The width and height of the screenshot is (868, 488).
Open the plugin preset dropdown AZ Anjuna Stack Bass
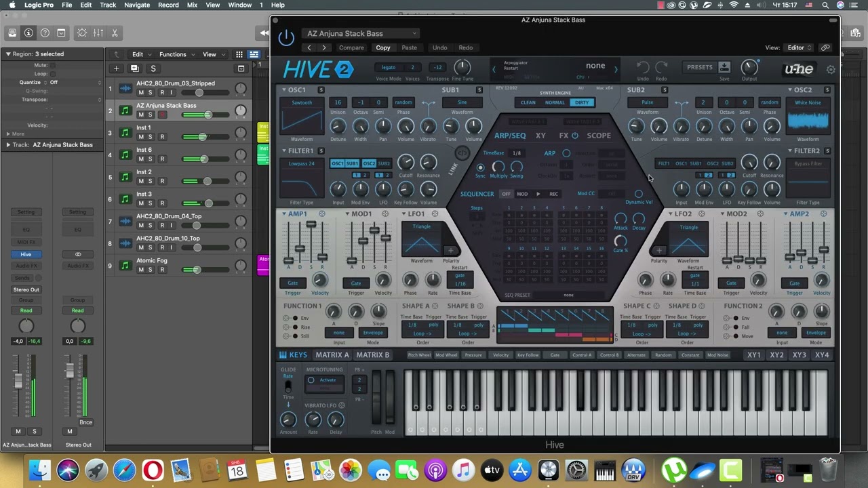pos(361,33)
